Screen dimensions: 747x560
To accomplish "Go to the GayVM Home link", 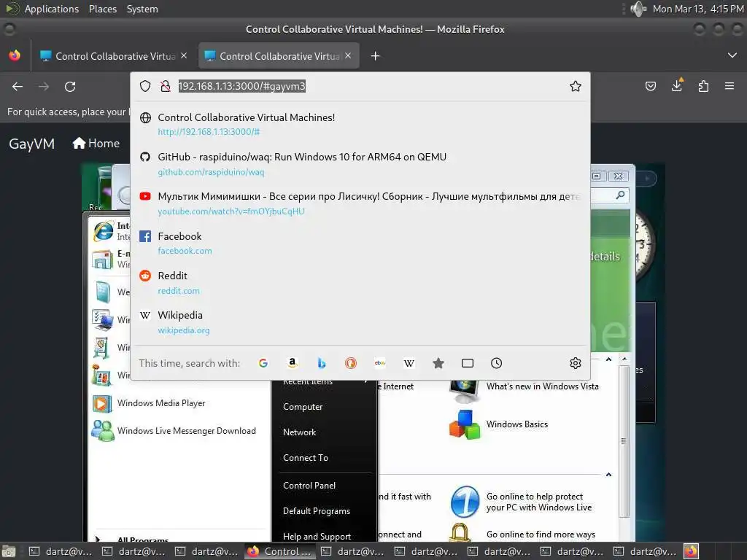I will coord(96,144).
